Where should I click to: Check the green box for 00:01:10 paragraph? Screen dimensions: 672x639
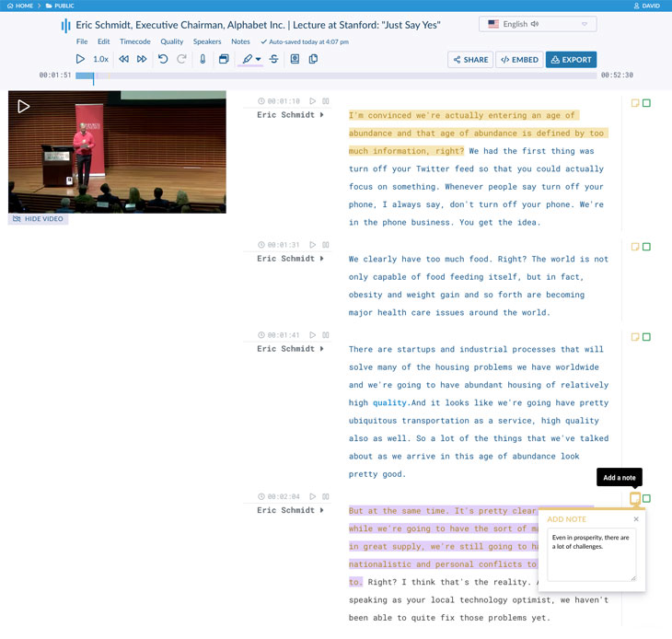[x=646, y=103]
